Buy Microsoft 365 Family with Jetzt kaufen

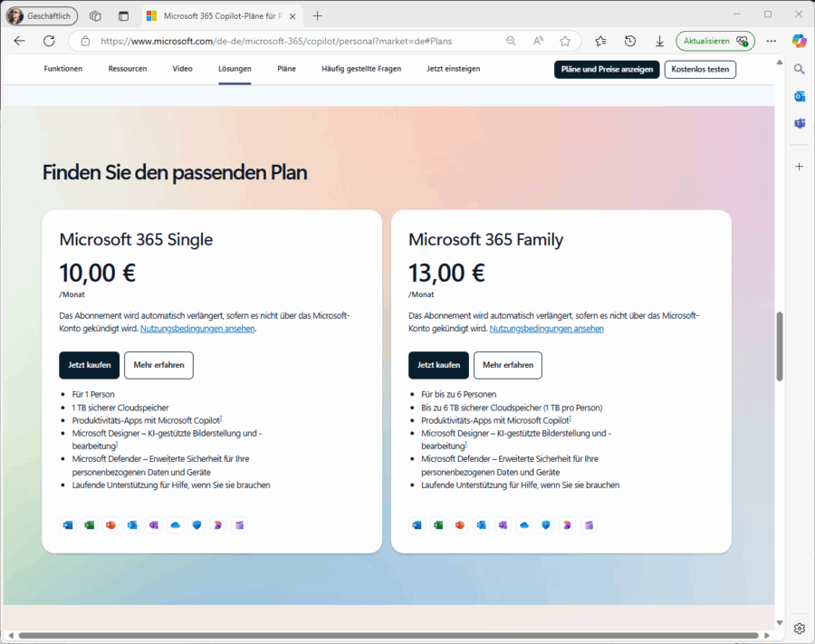438,365
